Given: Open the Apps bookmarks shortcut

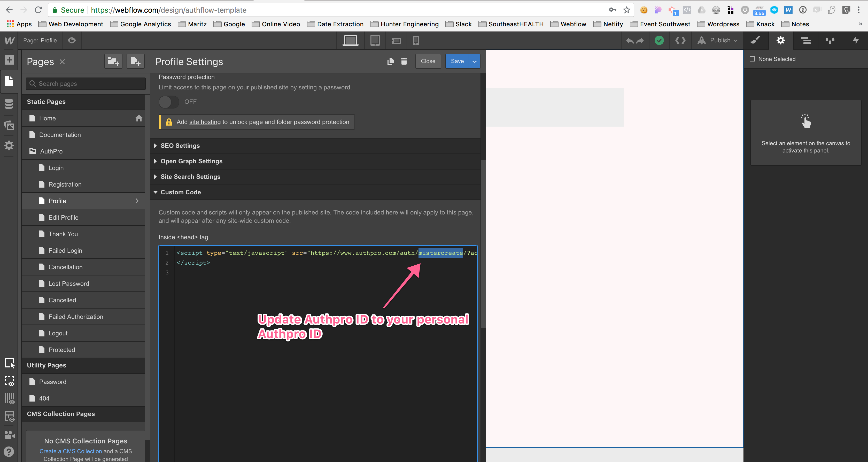Looking at the screenshot, I should [19, 24].
